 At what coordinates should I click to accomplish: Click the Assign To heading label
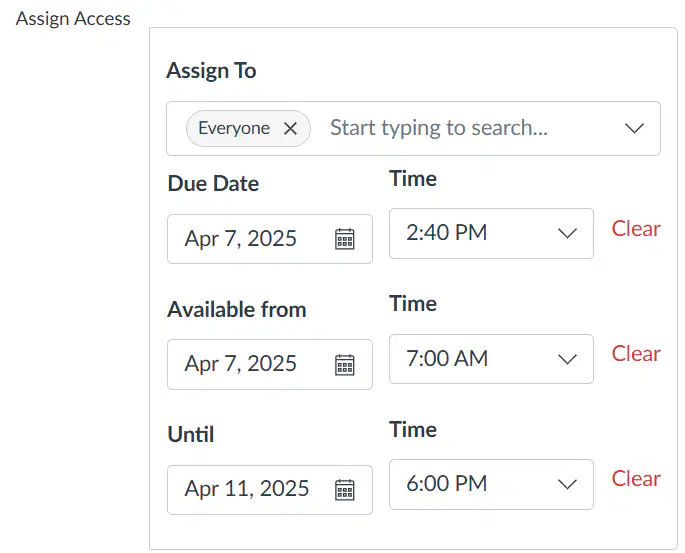[211, 71]
